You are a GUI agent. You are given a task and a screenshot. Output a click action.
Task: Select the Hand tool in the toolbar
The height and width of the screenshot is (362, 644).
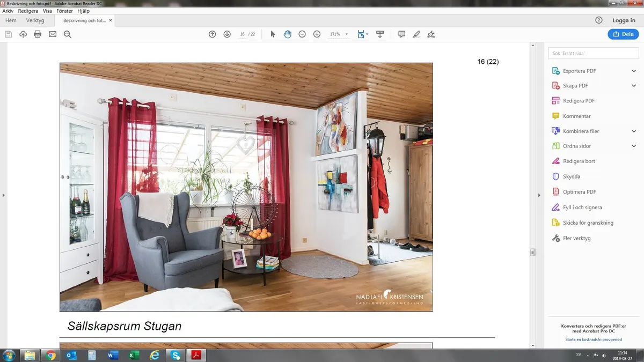tap(288, 34)
